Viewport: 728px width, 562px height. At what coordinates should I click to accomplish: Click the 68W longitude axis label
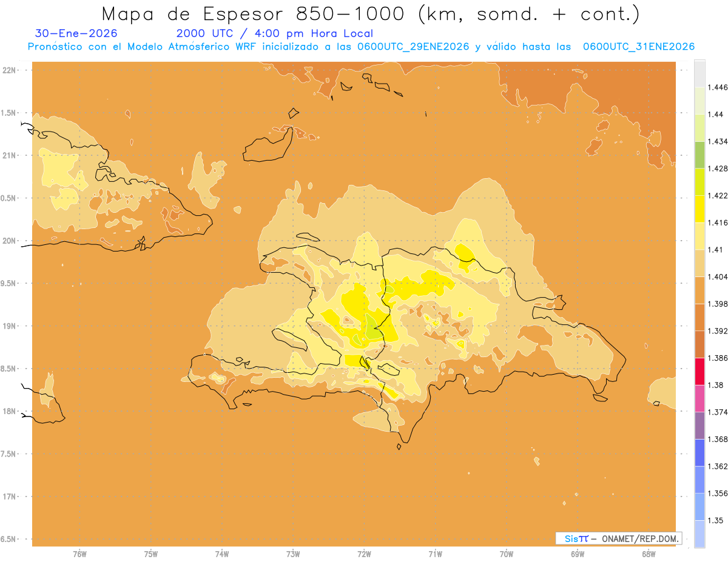649,554
